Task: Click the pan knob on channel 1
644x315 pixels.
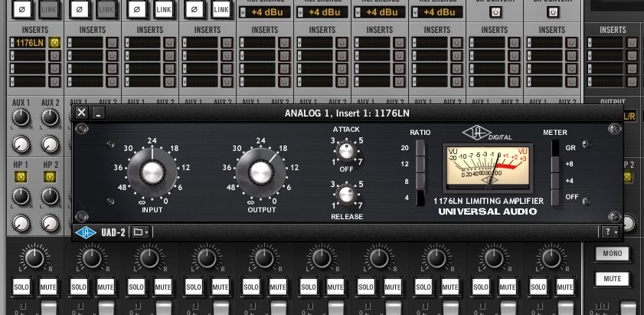Action: point(34,258)
